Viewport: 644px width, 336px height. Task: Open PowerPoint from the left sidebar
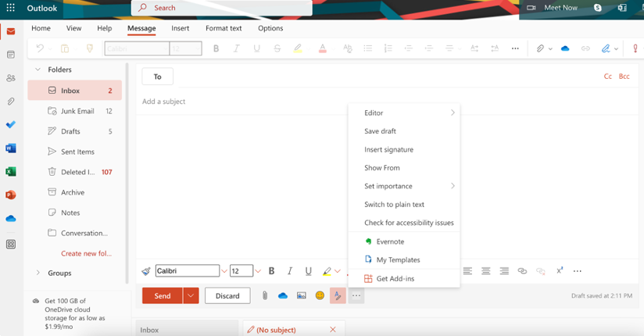pyautogui.click(x=11, y=195)
